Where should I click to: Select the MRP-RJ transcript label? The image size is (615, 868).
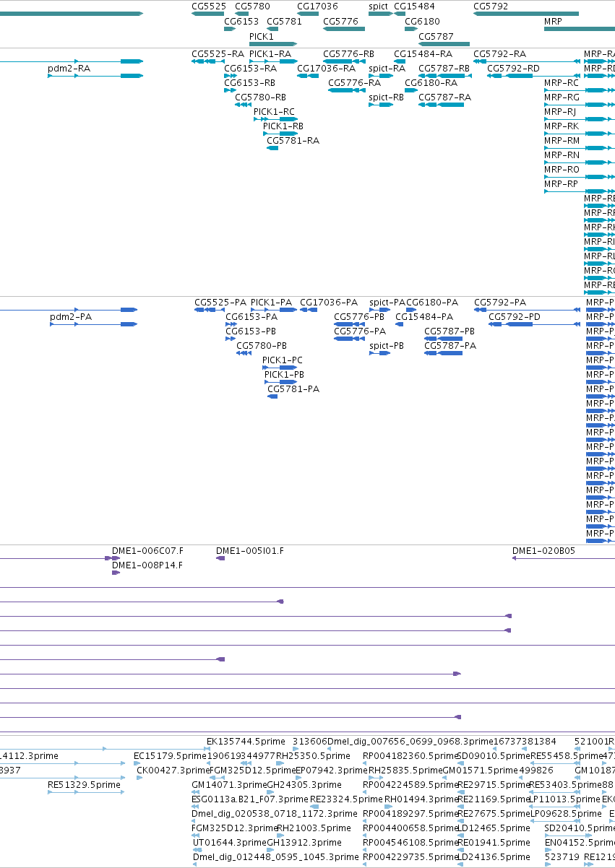point(560,112)
